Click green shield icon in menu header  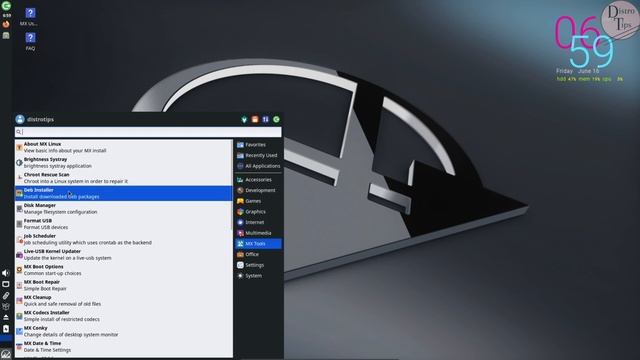pyautogui.click(x=244, y=119)
